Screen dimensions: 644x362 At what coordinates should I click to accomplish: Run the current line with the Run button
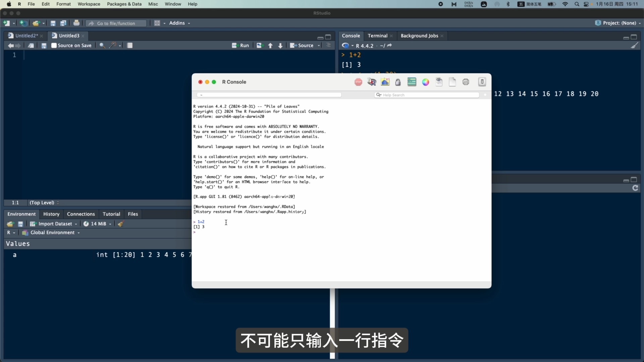pos(240,45)
